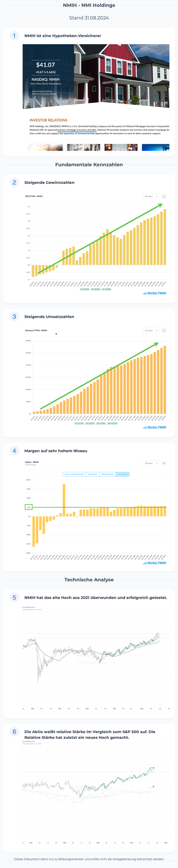Show the Operating Margin ratio
The height and width of the screenshot is (868, 178).
(x=108, y=474)
